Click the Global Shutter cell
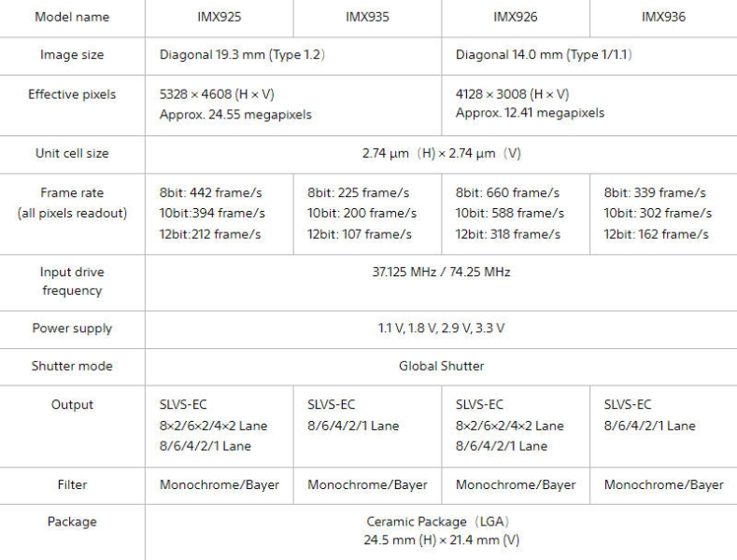This screenshot has height=560, width=737. pos(441,366)
